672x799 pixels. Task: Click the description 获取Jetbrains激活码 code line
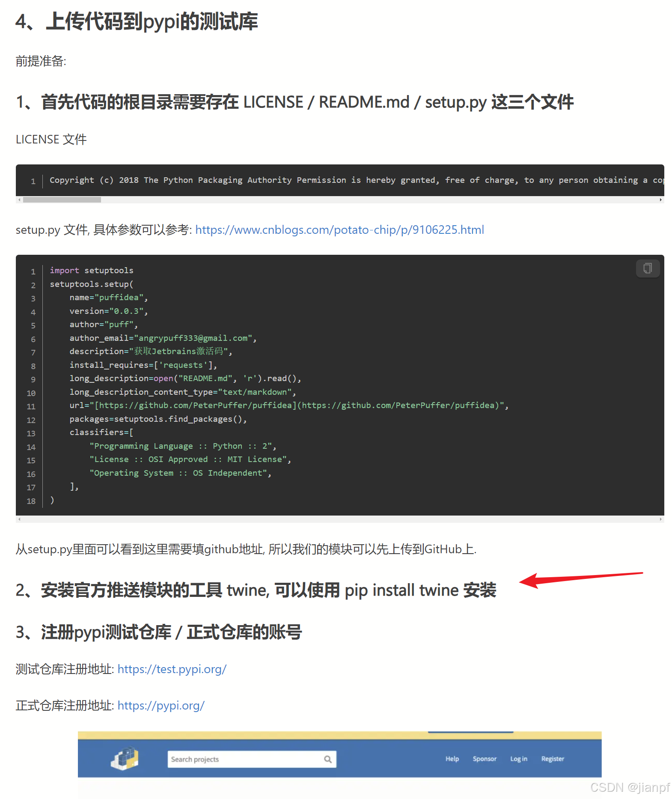[x=151, y=352]
